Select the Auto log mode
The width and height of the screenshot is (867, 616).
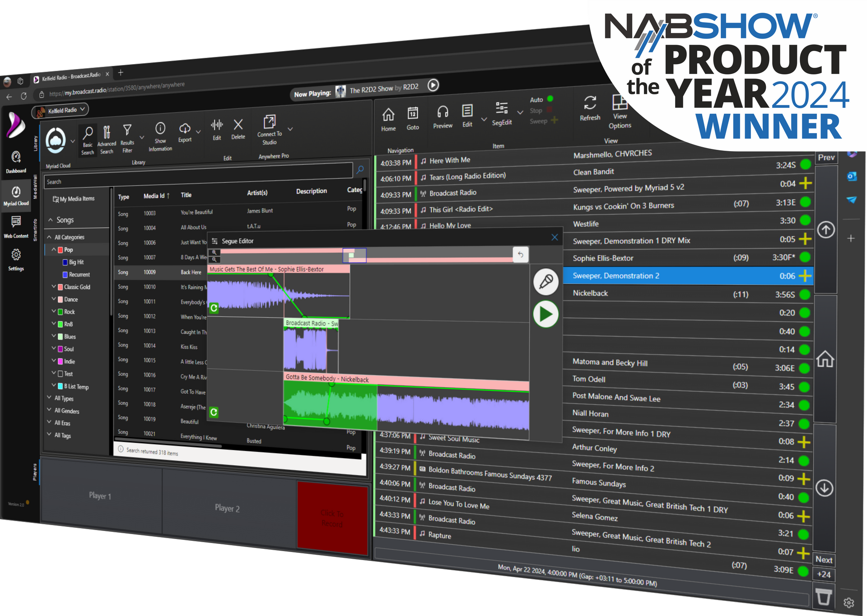click(x=541, y=99)
